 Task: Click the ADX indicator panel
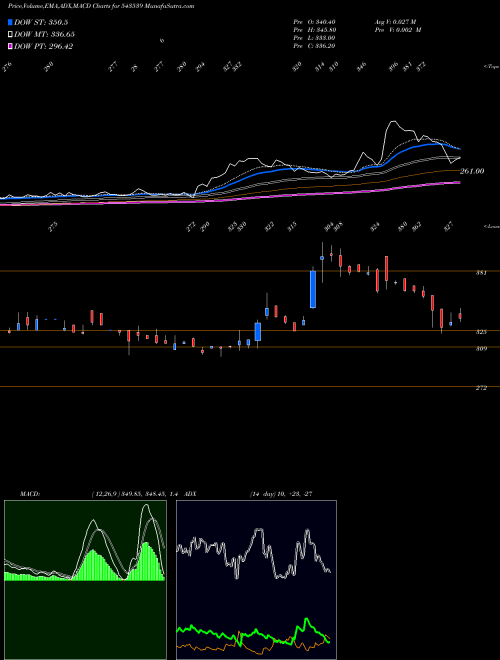(x=256, y=580)
